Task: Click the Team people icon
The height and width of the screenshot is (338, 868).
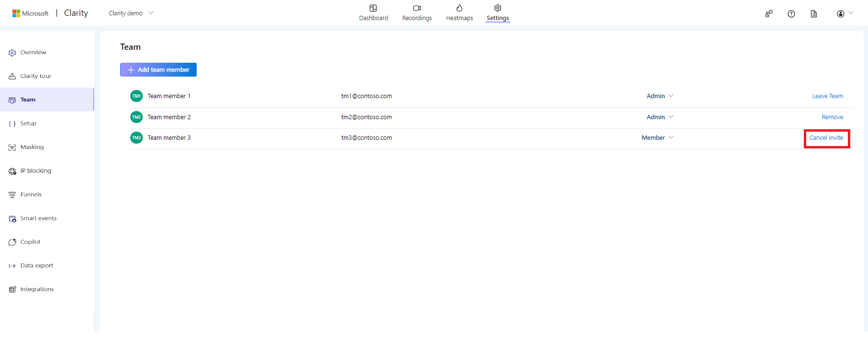Action: click(x=12, y=100)
